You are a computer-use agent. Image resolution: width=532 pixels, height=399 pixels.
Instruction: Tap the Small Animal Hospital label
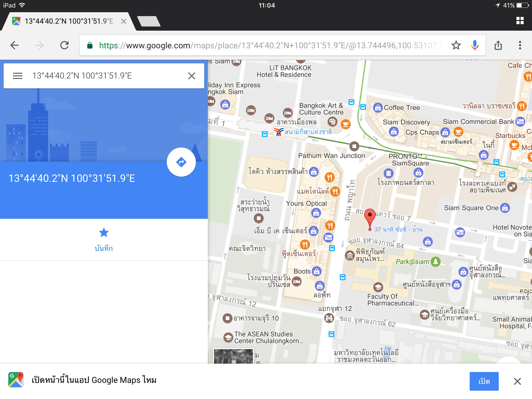pyautogui.click(x=512, y=323)
